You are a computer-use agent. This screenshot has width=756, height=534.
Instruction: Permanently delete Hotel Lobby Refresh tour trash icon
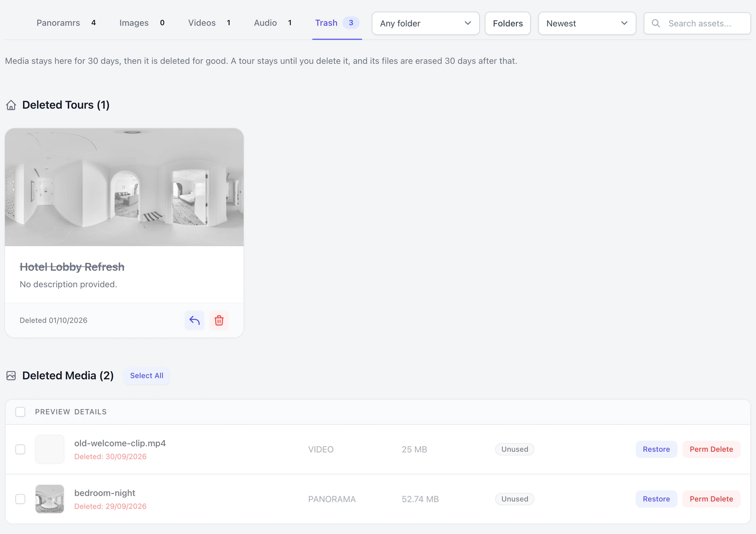219,320
